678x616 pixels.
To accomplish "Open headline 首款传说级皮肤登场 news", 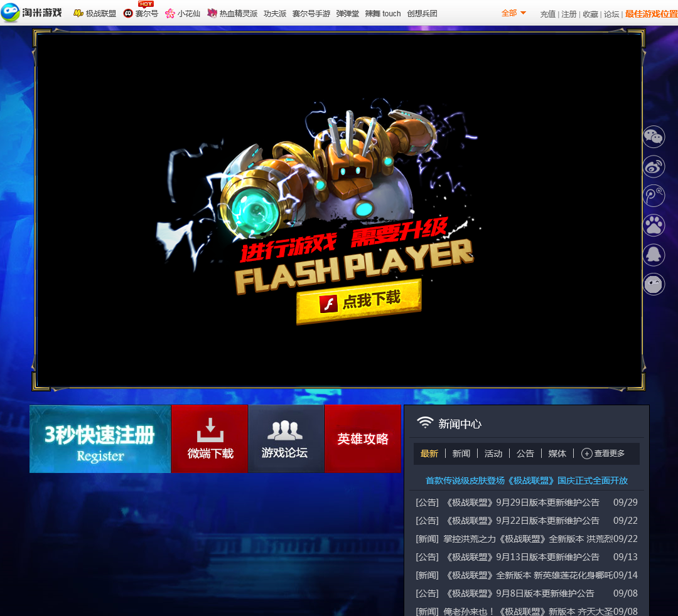I will [x=527, y=481].
